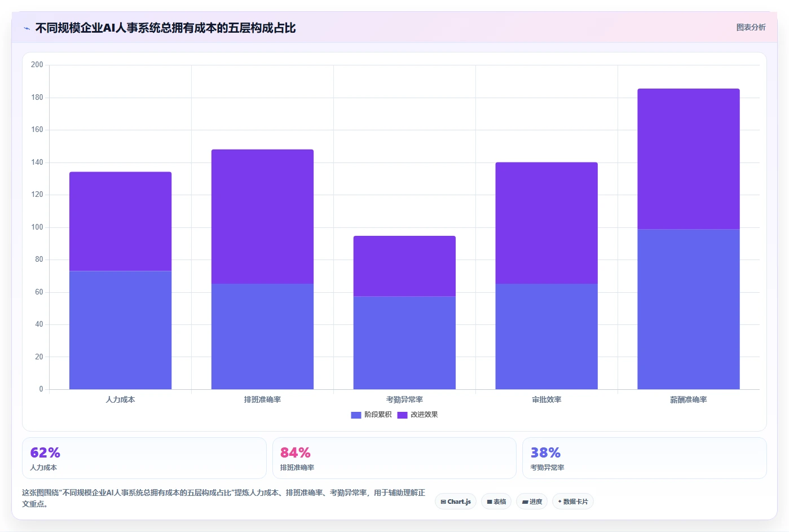
Task: Click the blue 阶段累积 bar for 考勤异常率
Action: (404, 342)
